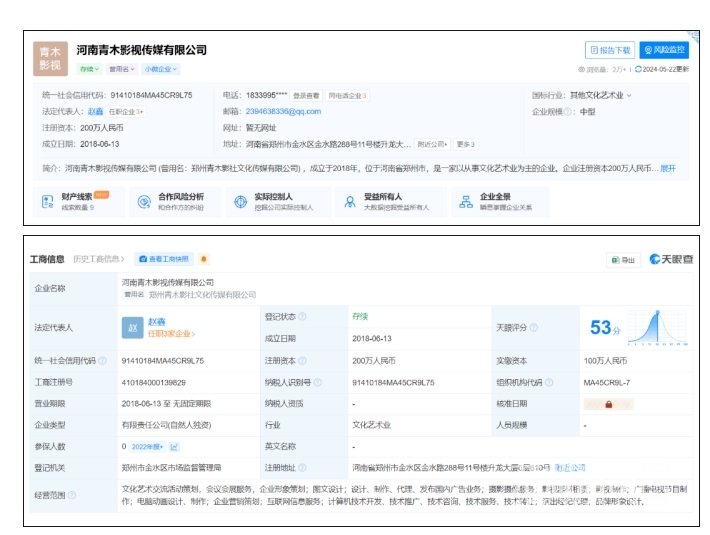This screenshot has width=710, height=535.
Task: Click 更多3 addresses tag
Action: click(x=465, y=144)
